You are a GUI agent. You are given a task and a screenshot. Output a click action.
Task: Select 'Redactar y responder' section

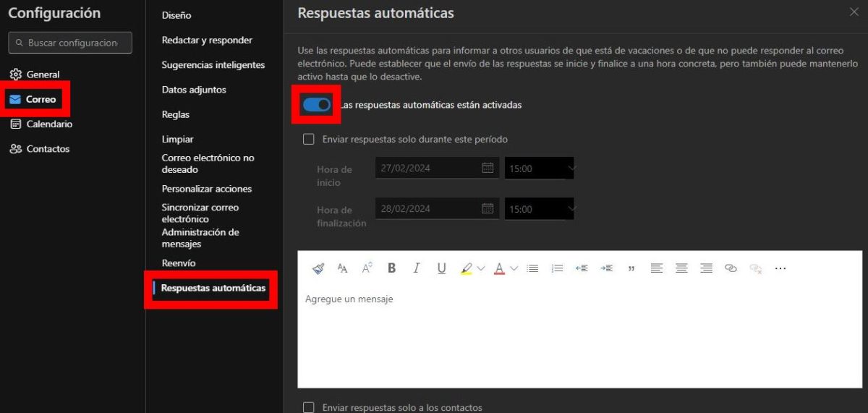pos(207,40)
